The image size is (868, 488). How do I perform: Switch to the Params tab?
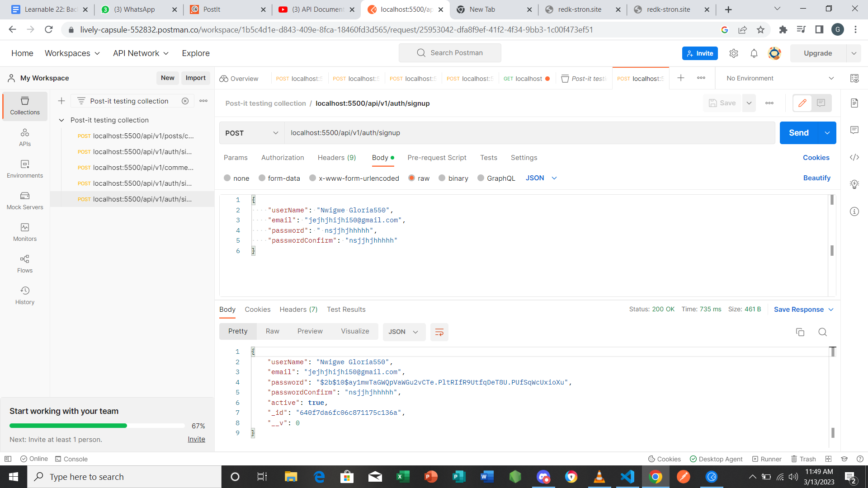[236, 158]
